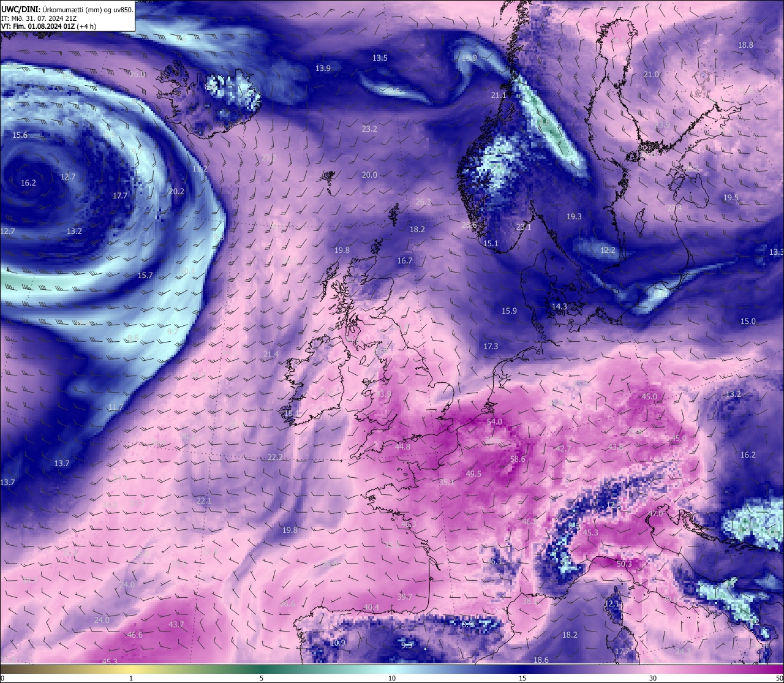Viewport: 784px width, 683px height.
Task: Click the 42.7 value label
Action: [x=563, y=449]
